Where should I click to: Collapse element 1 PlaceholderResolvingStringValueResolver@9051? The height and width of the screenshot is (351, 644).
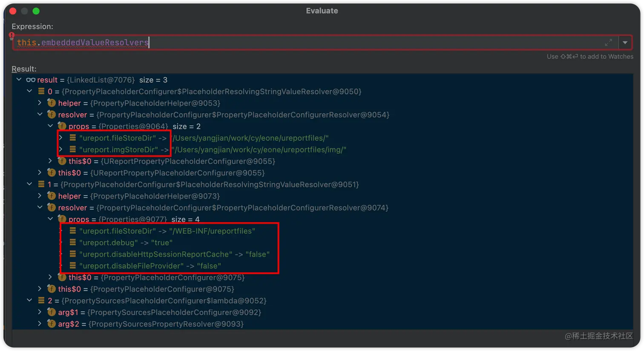pyautogui.click(x=29, y=184)
